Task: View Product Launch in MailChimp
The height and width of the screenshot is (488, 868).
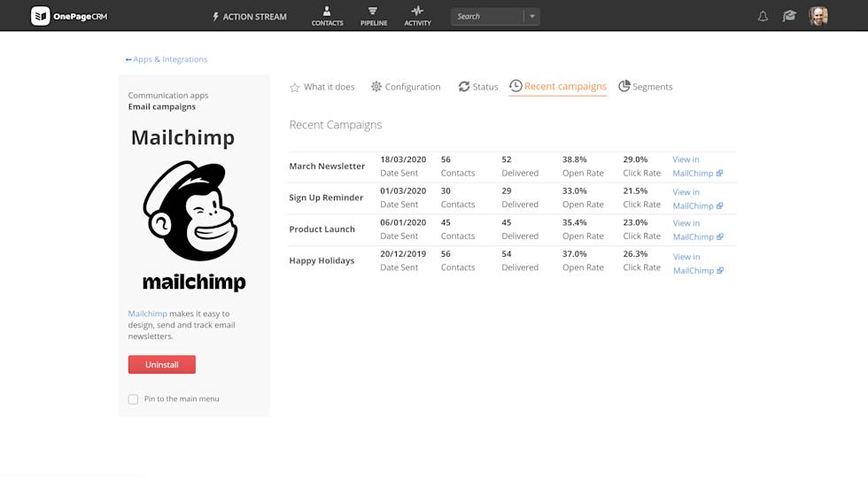Action: pos(698,229)
